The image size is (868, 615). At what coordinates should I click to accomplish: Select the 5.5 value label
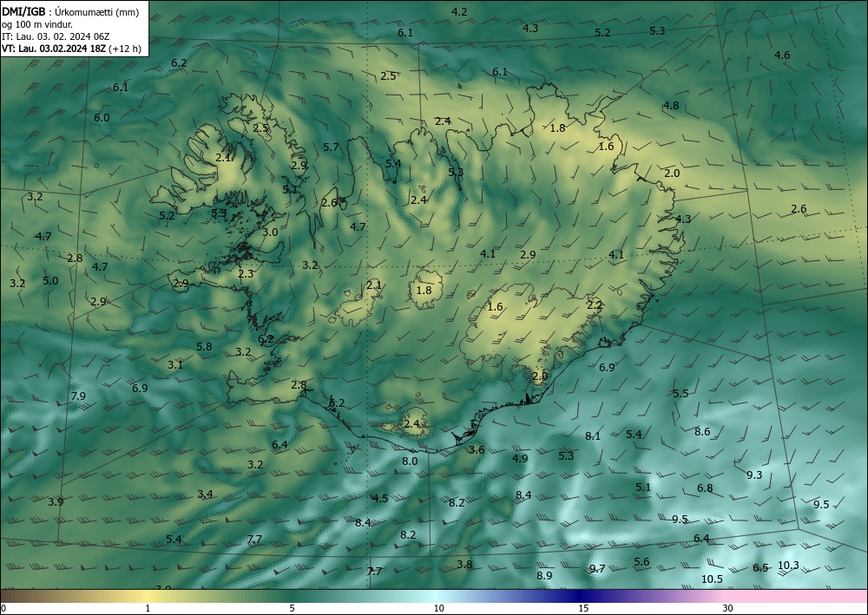(681, 393)
